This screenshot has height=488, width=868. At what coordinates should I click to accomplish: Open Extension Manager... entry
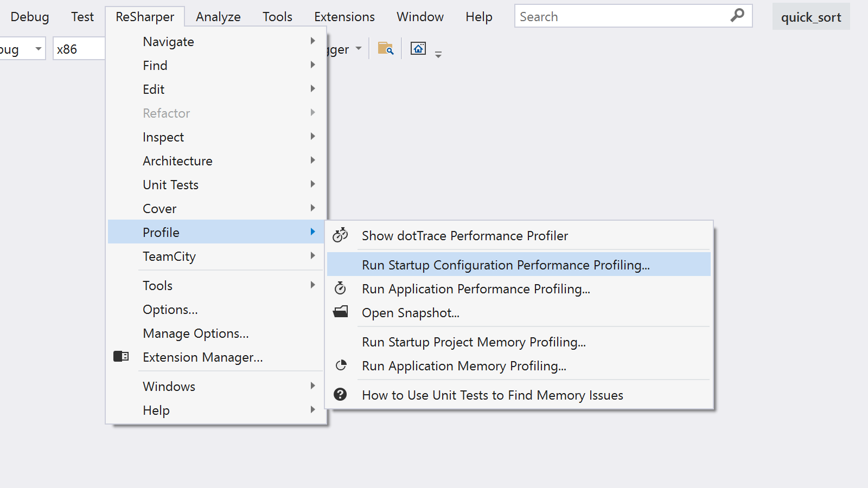tap(217, 357)
